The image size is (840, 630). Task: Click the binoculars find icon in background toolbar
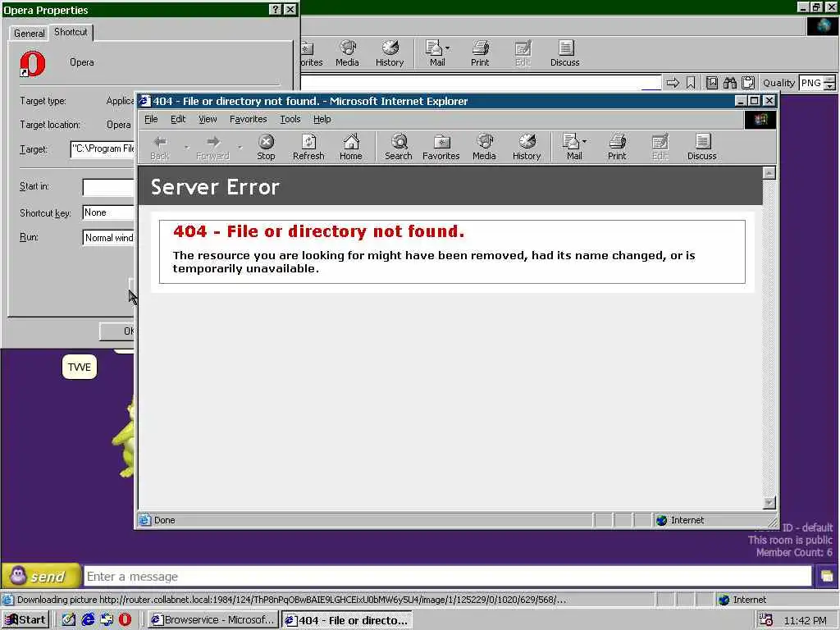pos(729,83)
